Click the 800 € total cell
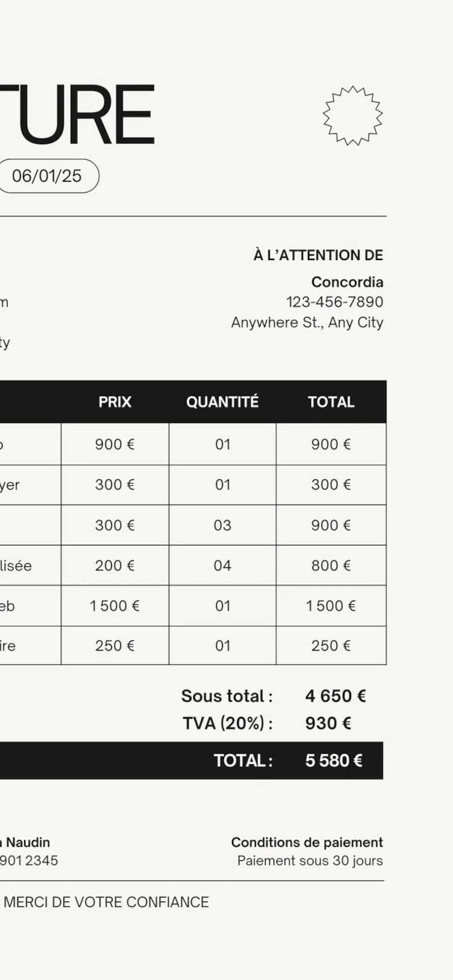453x980 pixels. tap(331, 565)
